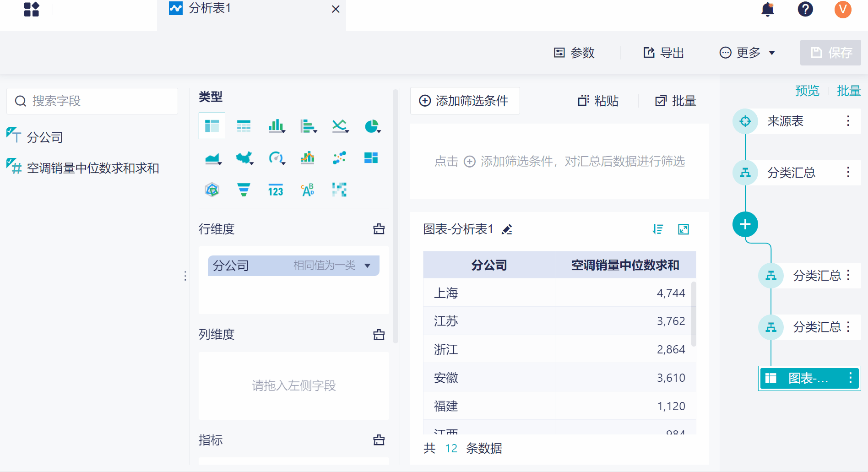The image size is (868, 472).
Task: Open options menu on the 来源表 node
Action: point(848,121)
